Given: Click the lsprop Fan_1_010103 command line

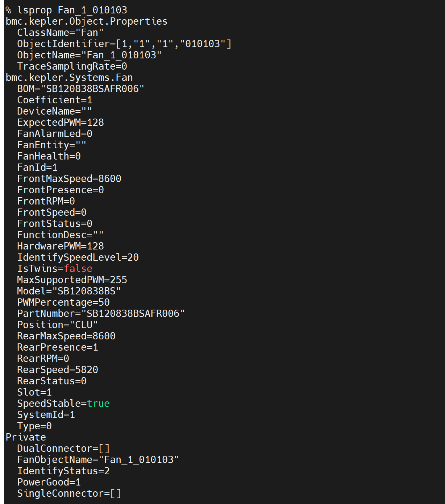Looking at the screenshot, I should (x=66, y=10).
